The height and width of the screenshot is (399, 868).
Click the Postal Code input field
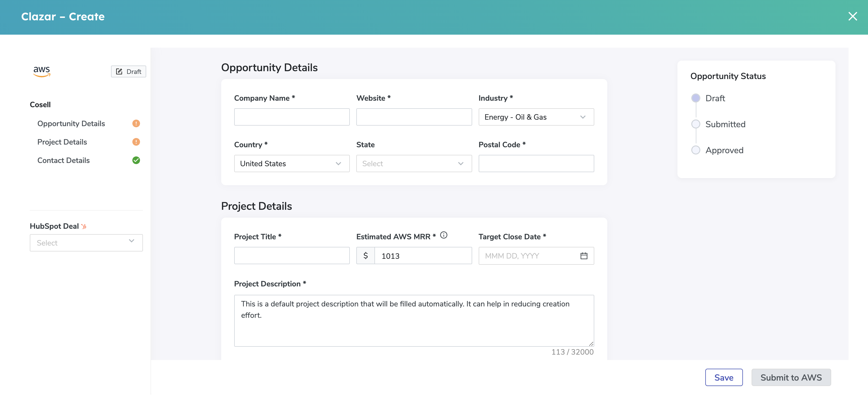coord(536,163)
